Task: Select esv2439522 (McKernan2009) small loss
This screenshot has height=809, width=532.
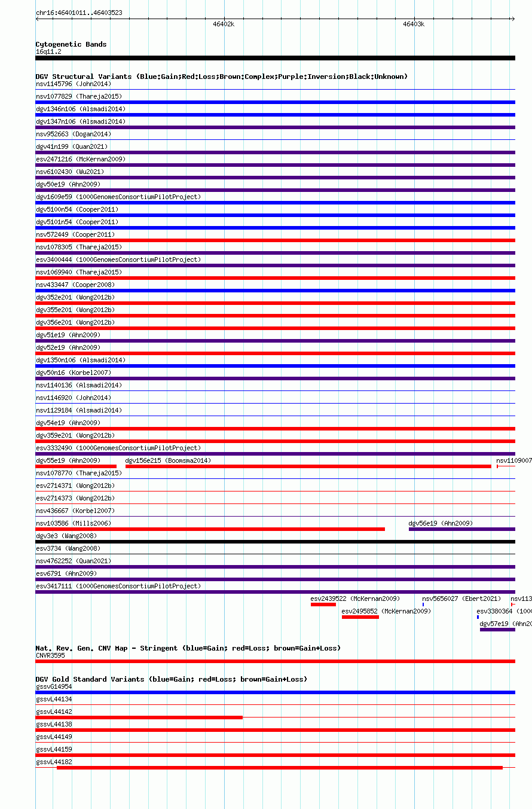Action: click(323, 605)
